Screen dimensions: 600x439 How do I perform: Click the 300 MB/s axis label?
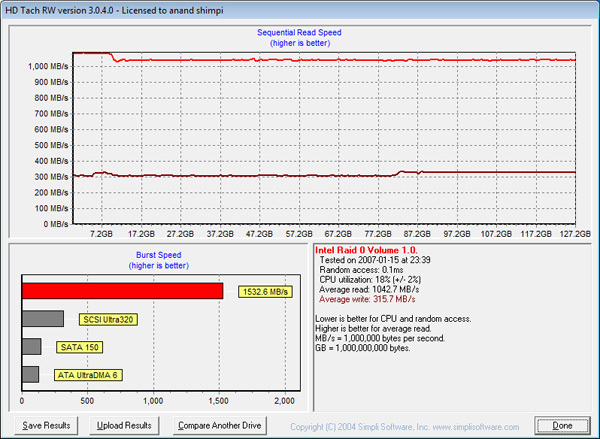pyautogui.click(x=51, y=177)
